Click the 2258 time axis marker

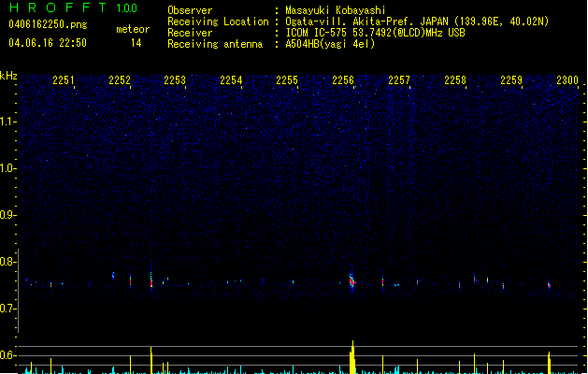455,80
